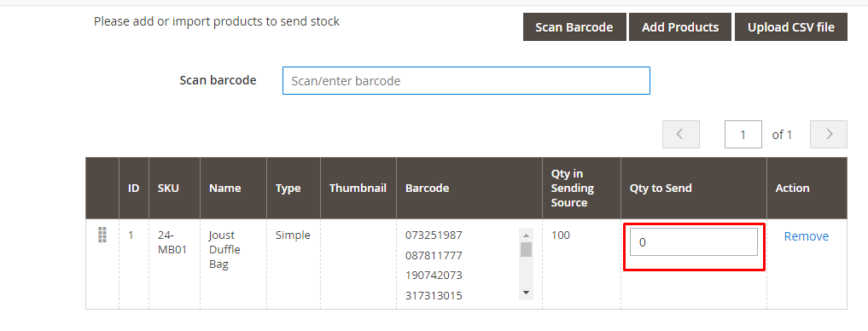
Task: Click the barcode list scrollbar thumb
Action: click(526, 250)
